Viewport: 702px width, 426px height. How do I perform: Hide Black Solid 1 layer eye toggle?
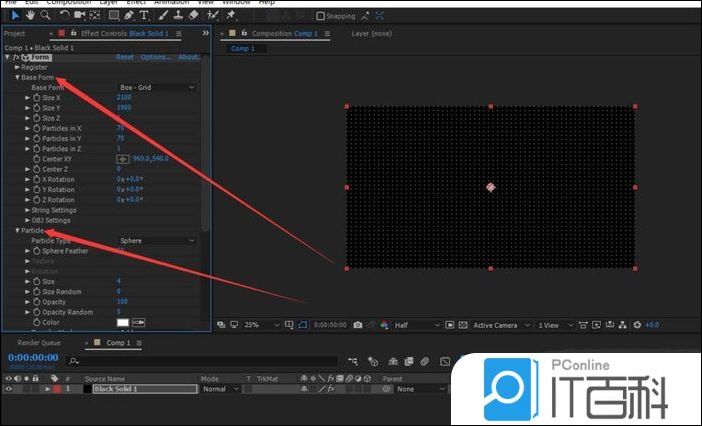coord(8,389)
